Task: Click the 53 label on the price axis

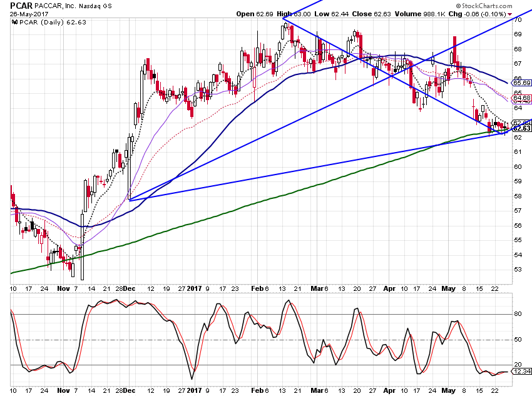Action: pos(518,270)
